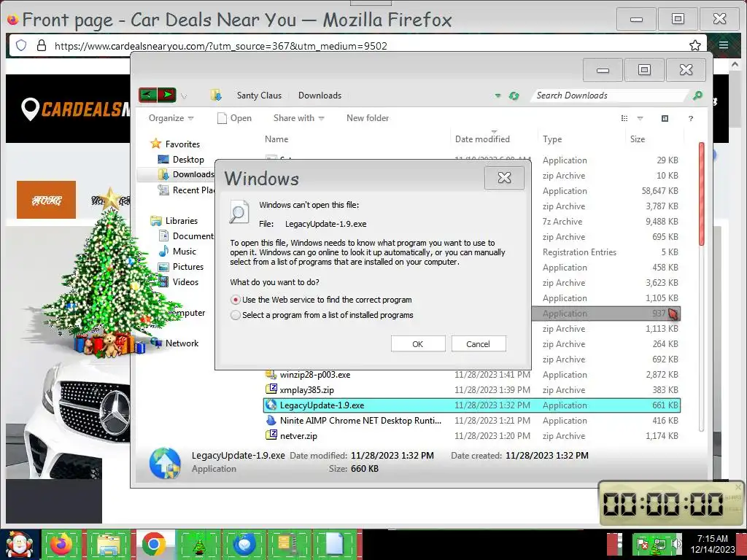Image resolution: width=747 pixels, height=560 pixels.
Task: Click the LegacyUpdate icon in details pane
Action: click(x=165, y=462)
